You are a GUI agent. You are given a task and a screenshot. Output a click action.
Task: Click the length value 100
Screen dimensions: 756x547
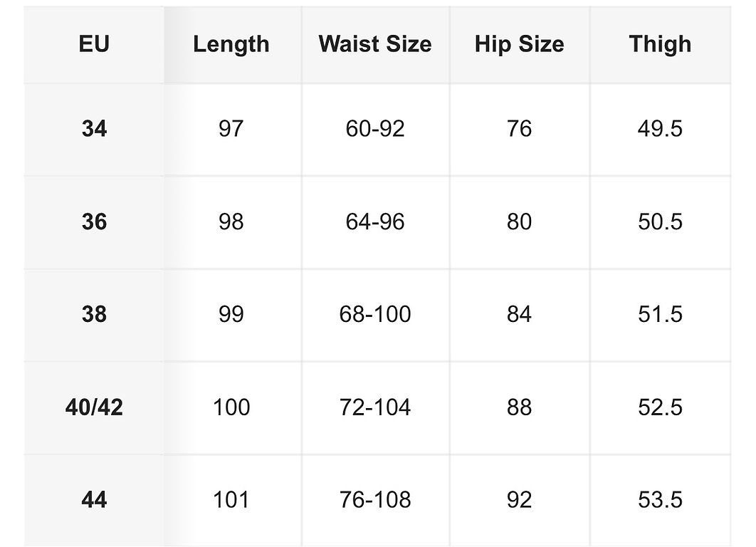(x=231, y=407)
